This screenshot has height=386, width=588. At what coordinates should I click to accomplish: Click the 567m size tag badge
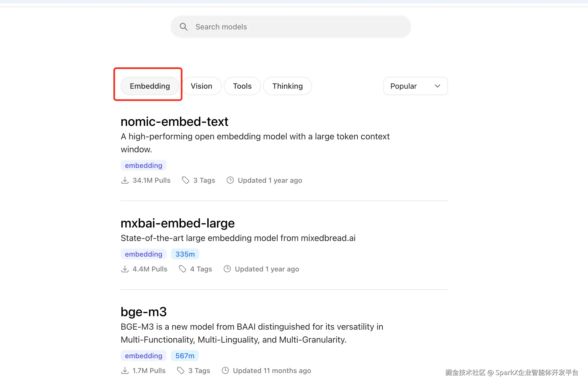tap(185, 356)
